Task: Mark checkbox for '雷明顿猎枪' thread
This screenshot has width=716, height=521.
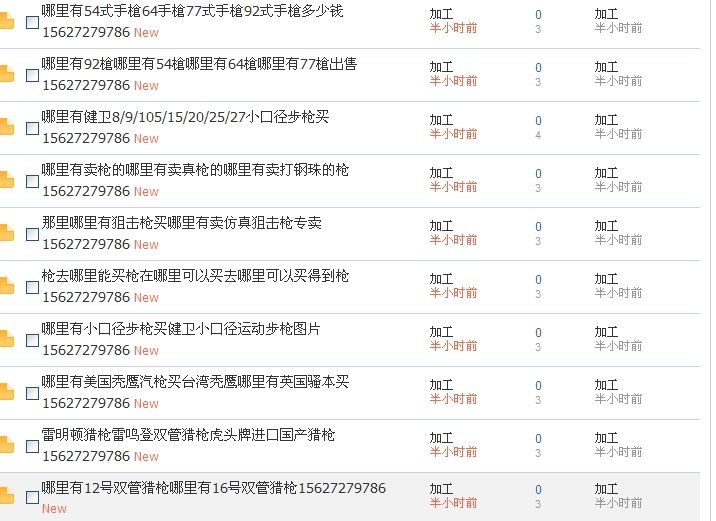Action: [32, 446]
